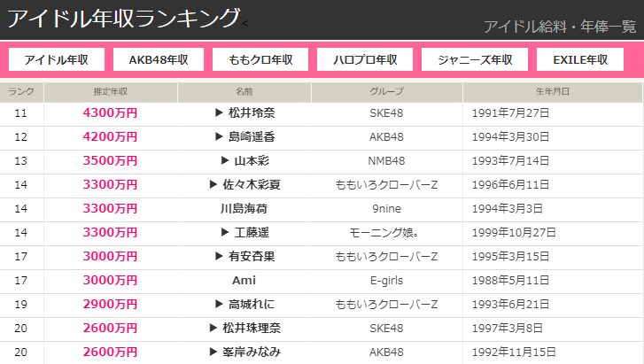The image size is (644, 364).
Task: Click the アイドル年収ランキング page title
Action: pyautogui.click(x=123, y=19)
